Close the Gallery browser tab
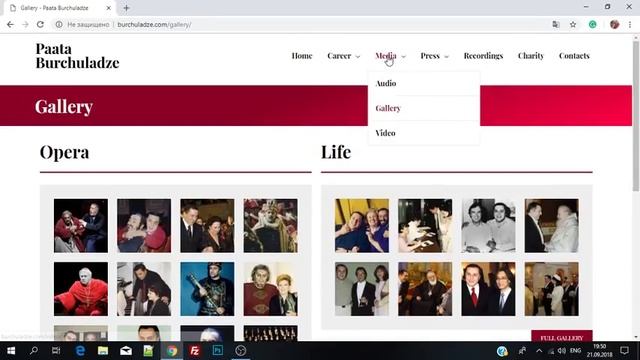Viewport: 640px width, 360px height. (109, 8)
